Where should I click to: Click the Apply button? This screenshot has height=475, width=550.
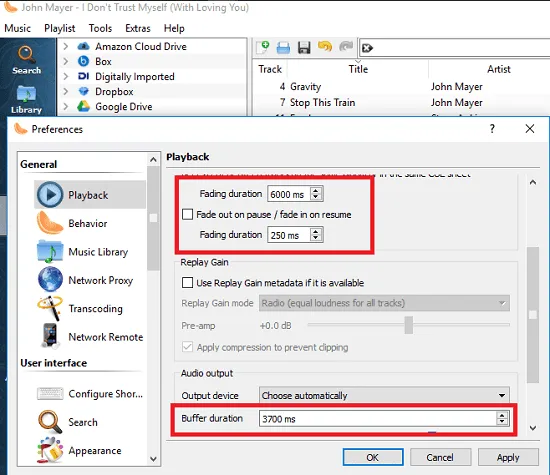coord(508,457)
